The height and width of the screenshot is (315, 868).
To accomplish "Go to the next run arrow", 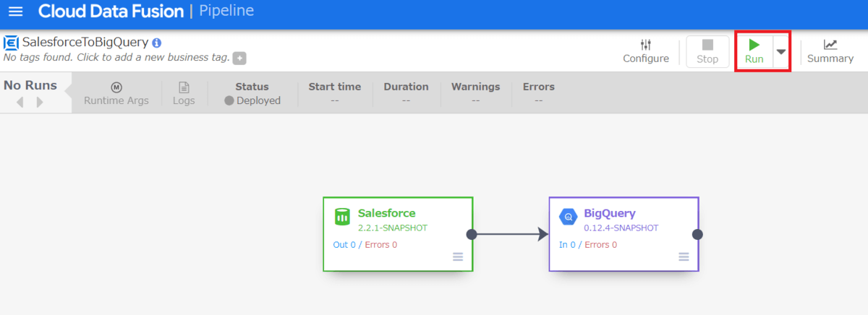I will click(x=40, y=103).
